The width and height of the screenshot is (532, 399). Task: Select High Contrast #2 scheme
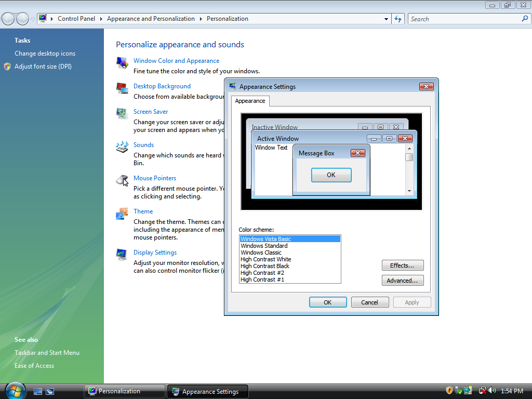(290, 273)
